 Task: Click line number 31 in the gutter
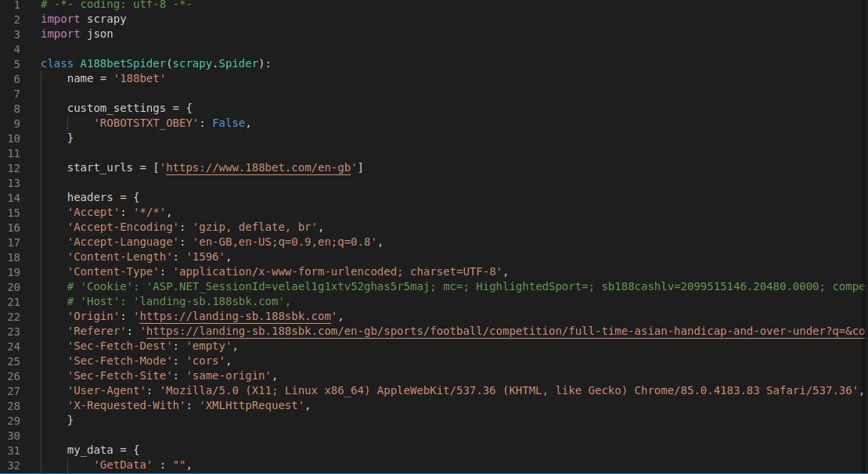(14, 451)
